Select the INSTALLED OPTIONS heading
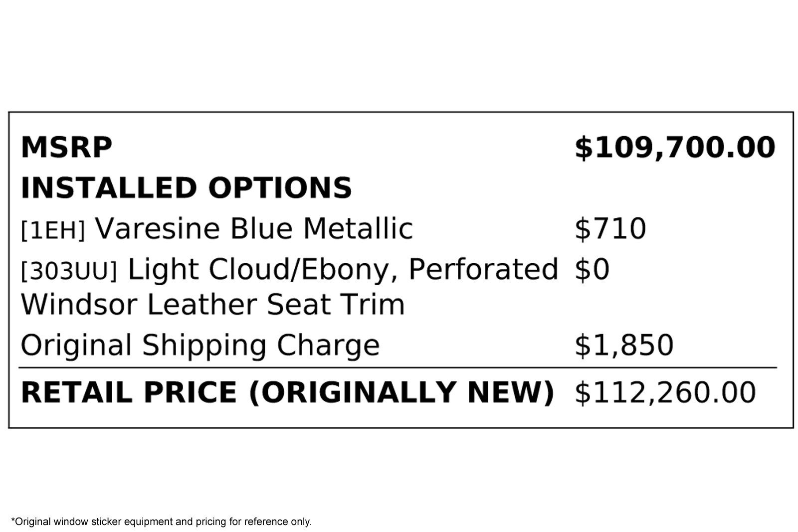The height and width of the screenshot is (532, 798). click(187, 188)
